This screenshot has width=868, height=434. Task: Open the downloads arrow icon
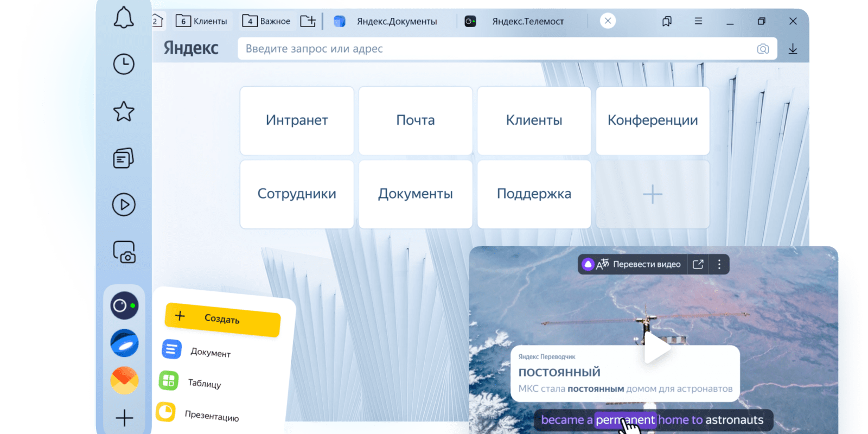click(793, 49)
